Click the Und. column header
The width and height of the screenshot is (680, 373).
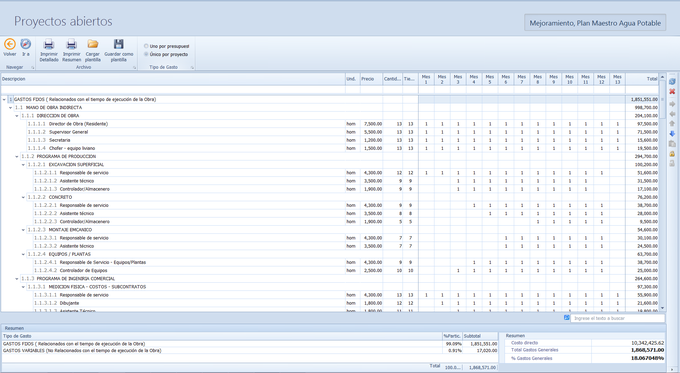click(x=353, y=79)
